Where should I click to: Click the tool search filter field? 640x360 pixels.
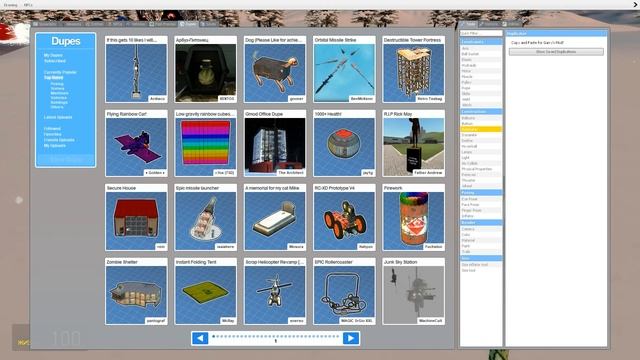[481, 33]
